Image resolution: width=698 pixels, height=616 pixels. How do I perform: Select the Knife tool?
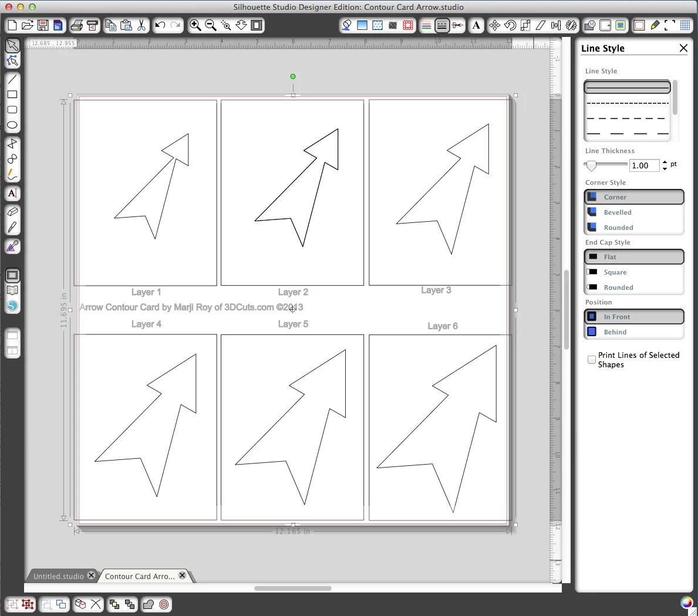(x=12, y=227)
